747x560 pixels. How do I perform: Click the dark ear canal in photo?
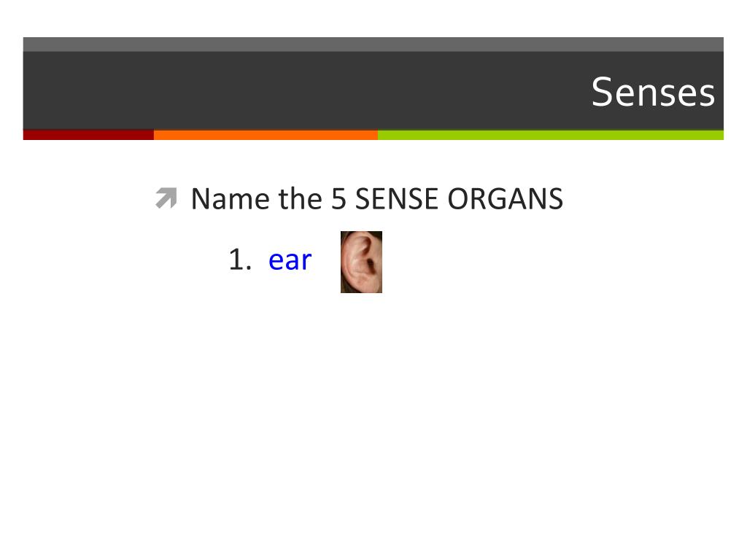371,264
